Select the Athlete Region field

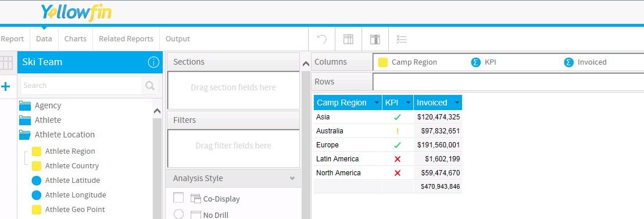coord(64,151)
